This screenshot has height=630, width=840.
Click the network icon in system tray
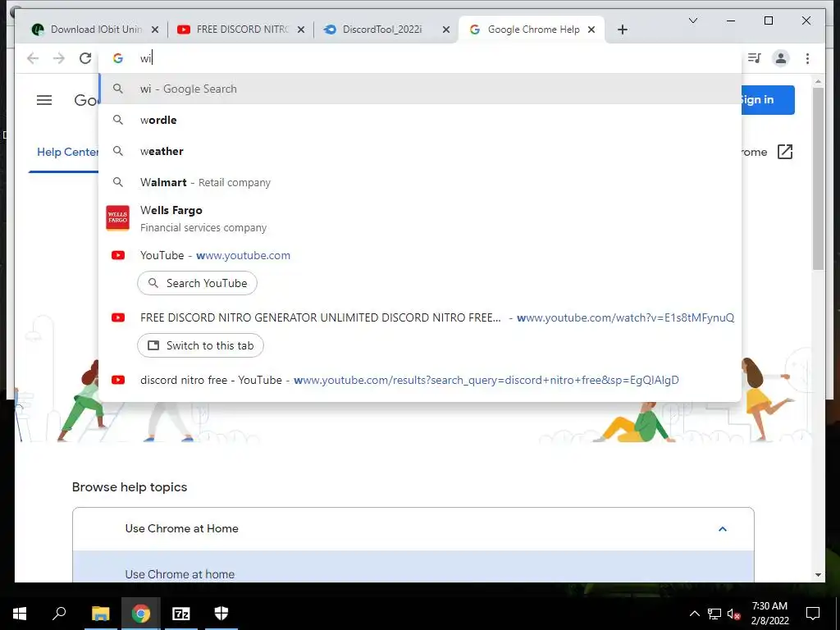(714, 614)
